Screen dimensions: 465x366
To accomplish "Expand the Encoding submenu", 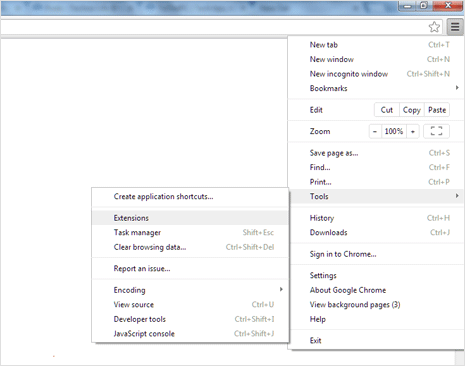I will pos(190,290).
